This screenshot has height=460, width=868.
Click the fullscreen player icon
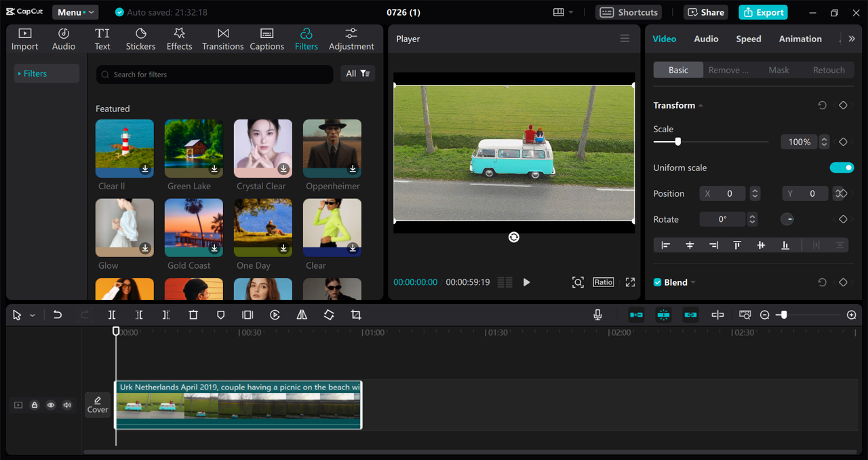630,282
